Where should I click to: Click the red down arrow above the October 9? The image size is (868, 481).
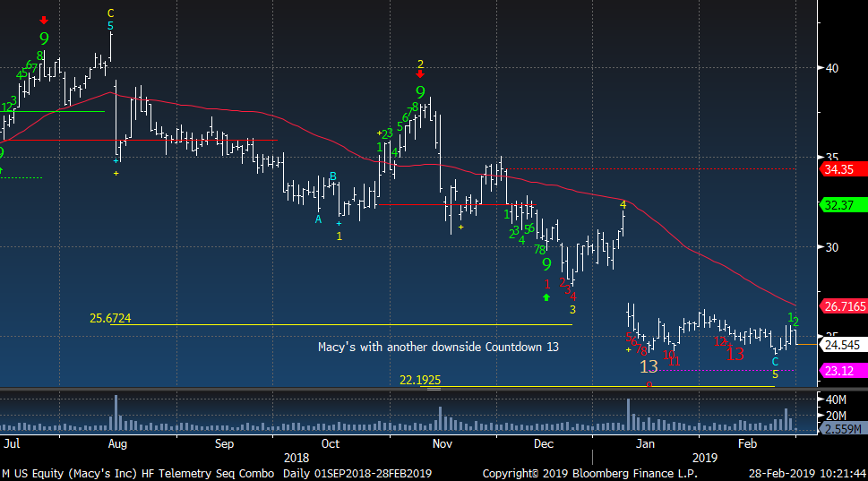pyautogui.click(x=420, y=74)
